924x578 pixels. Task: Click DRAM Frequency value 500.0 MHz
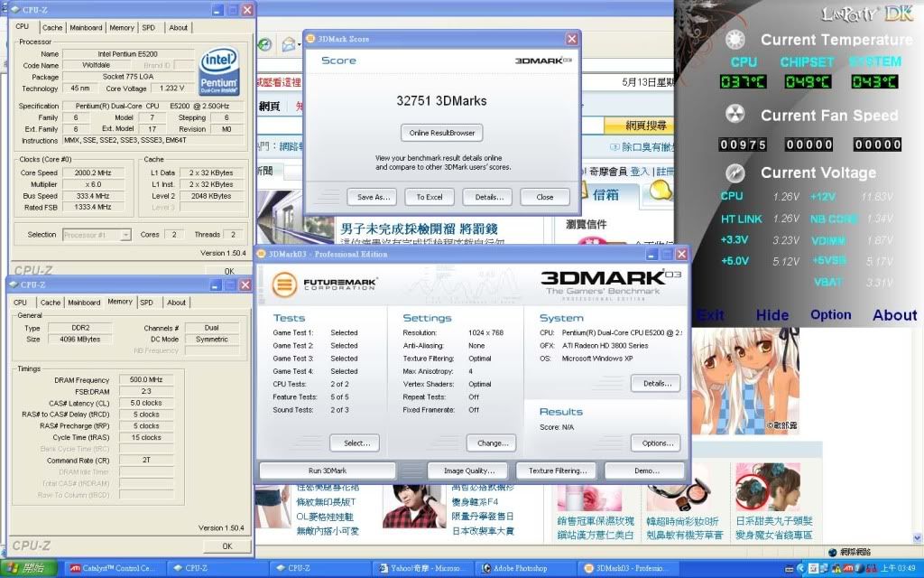146,380
